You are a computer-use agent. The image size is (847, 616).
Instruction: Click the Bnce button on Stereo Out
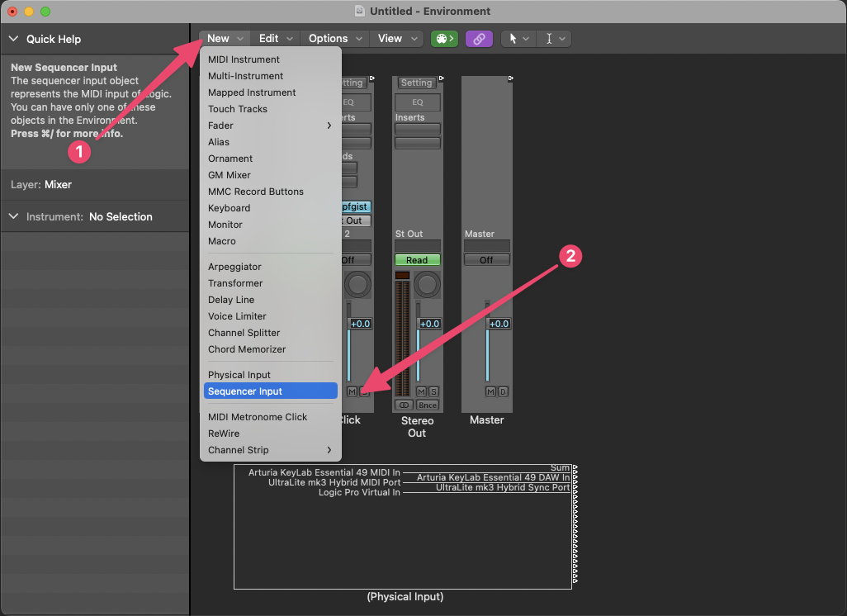tap(427, 405)
